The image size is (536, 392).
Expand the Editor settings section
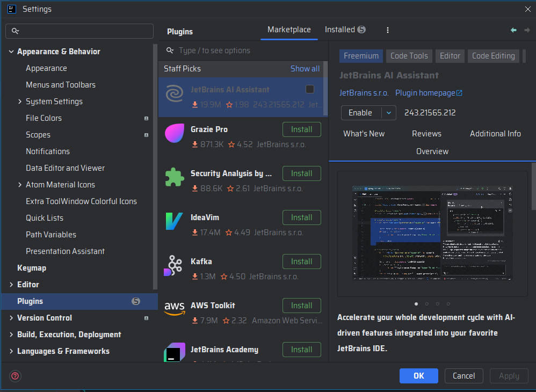(x=11, y=285)
